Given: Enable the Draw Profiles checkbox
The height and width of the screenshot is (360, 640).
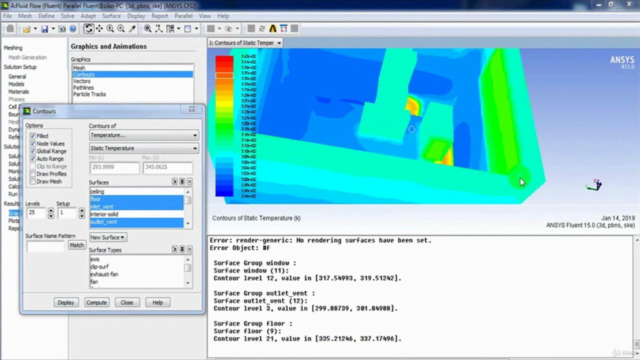Looking at the screenshot, I should point(33,174).
